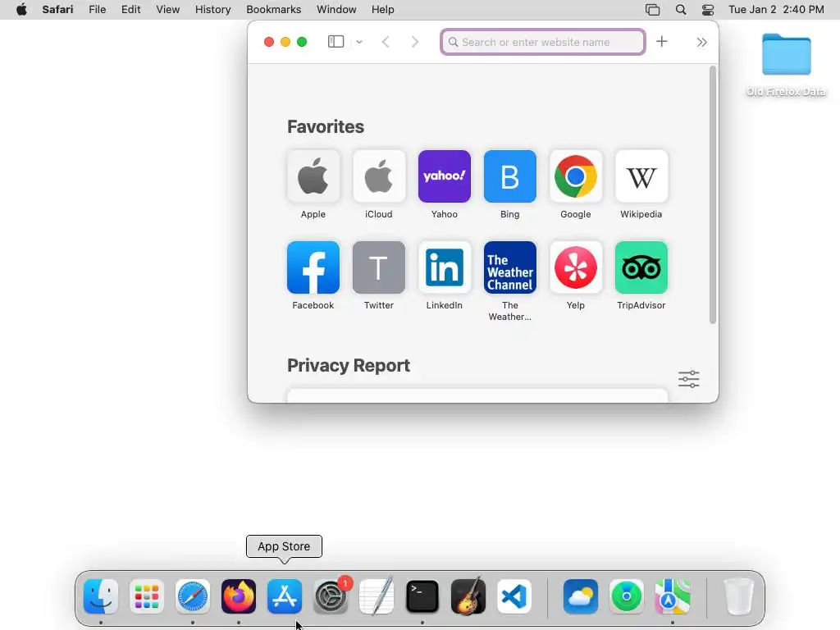Open the File menu
This screenshot has width=840, height=630.
[x=97, y=10]
